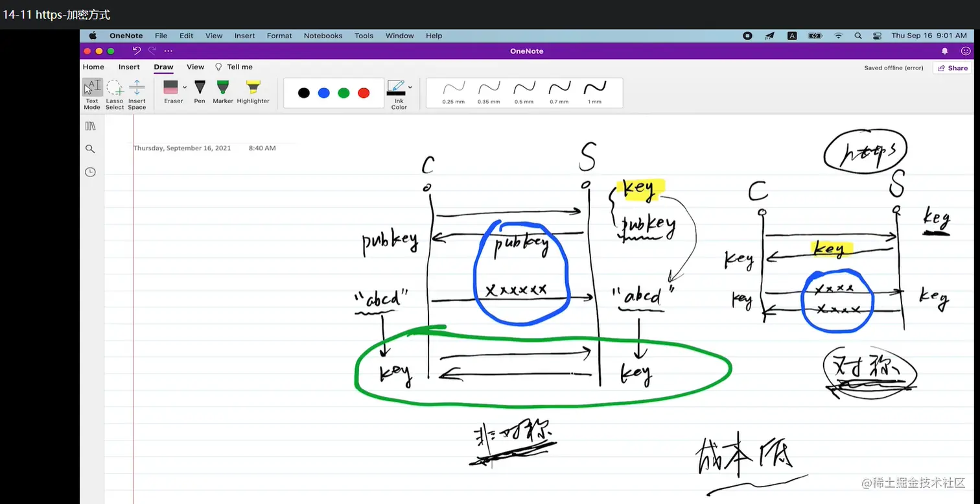Open search in the left sidebar
Image resolution: width=980 pixels, height=504 pixels.
pos(90,149)
